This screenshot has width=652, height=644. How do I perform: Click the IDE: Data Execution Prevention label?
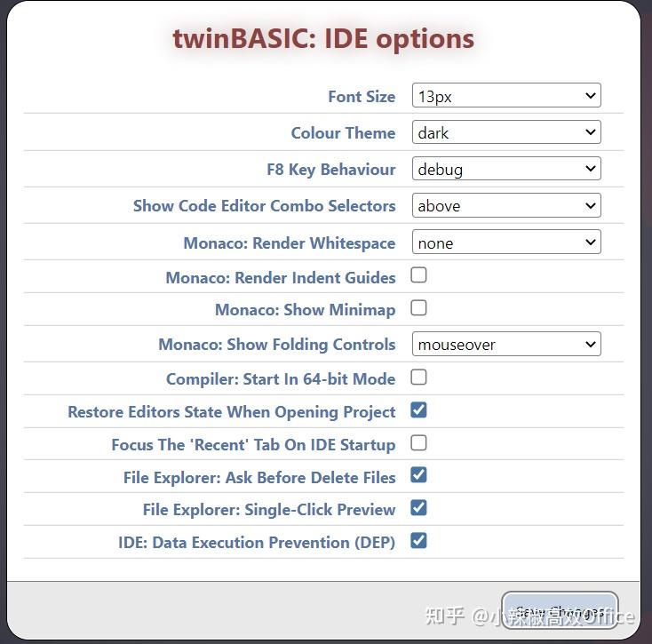tap(257, 542)
